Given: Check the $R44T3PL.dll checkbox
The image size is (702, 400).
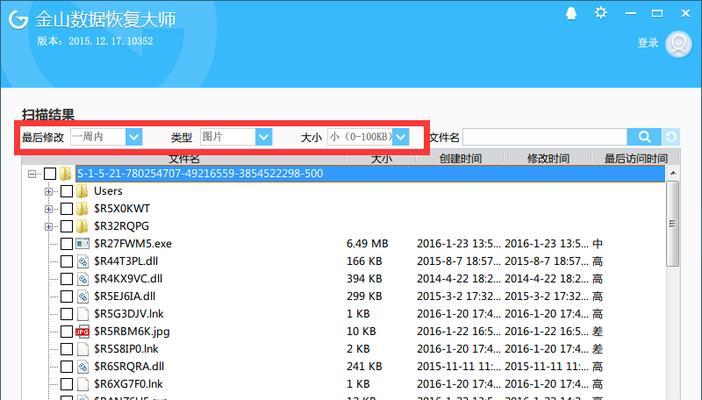Looking at the screenshot, I should point(67,261).
